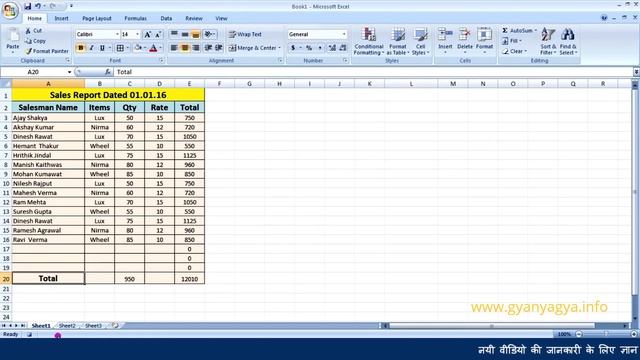Image resolution: width=640 pixels, height=360 pixels.
Task: Click the Undo icon
Action: 38,6
